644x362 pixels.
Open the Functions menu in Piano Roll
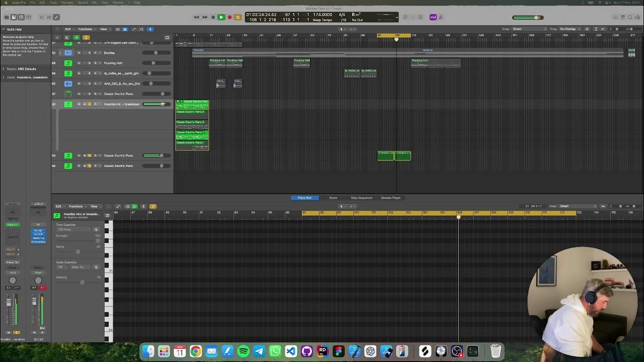[75, 206]
